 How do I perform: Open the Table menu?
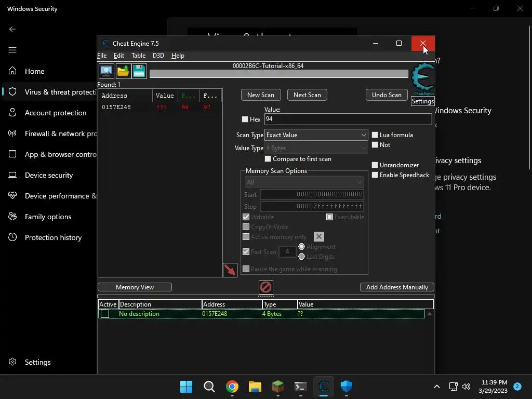pyautogui.click(x=138, y=55)
